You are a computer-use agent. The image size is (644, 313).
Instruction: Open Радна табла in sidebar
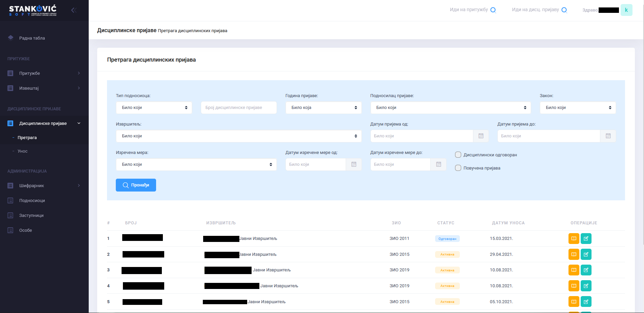32,38
